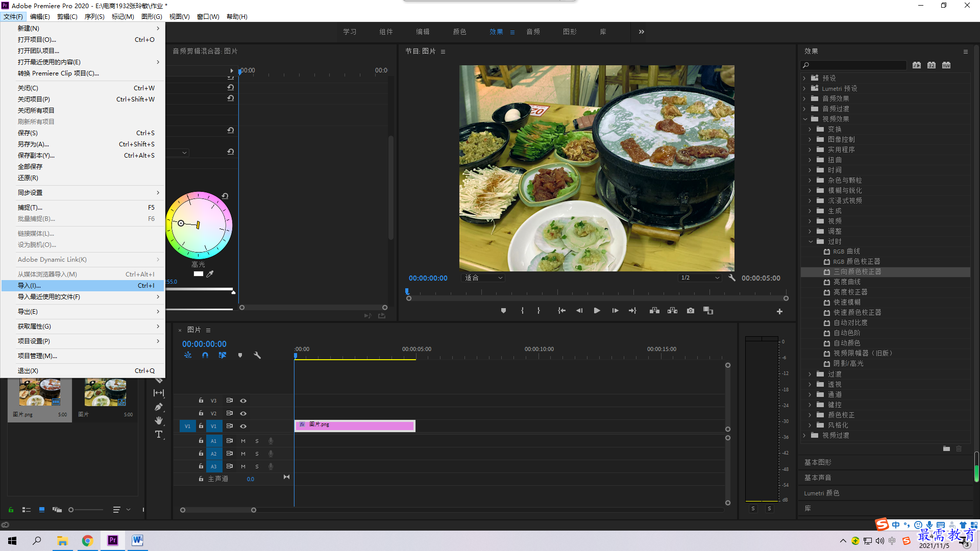Click the Lift button in Program monitor
The height and width of the screenshot is (551, 980).
tap(654, 311)
